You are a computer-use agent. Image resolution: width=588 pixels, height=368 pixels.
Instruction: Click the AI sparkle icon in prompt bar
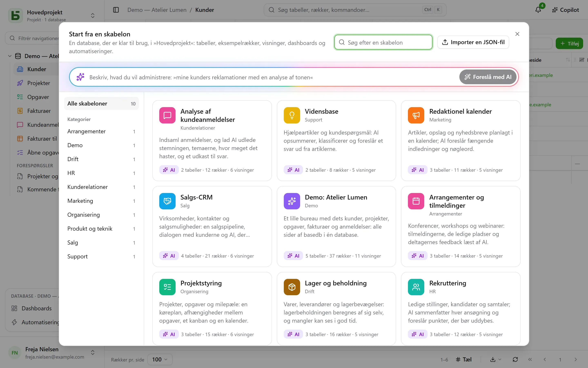80,77
